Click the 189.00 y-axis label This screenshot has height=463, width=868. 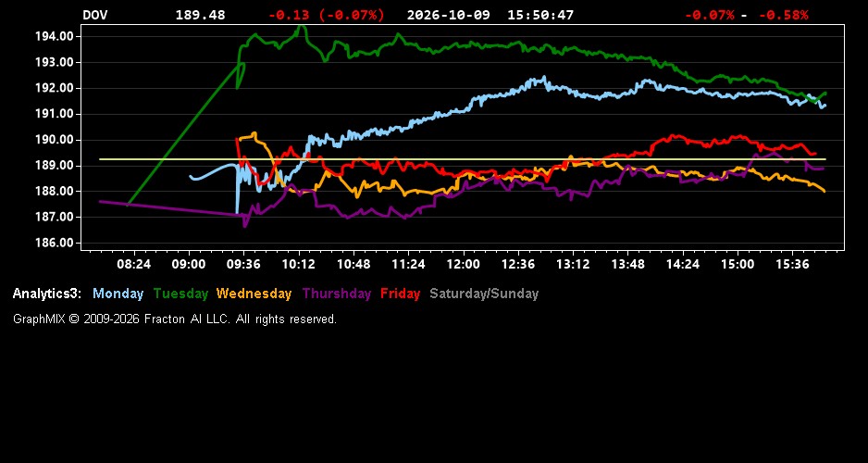coord(55,166)
